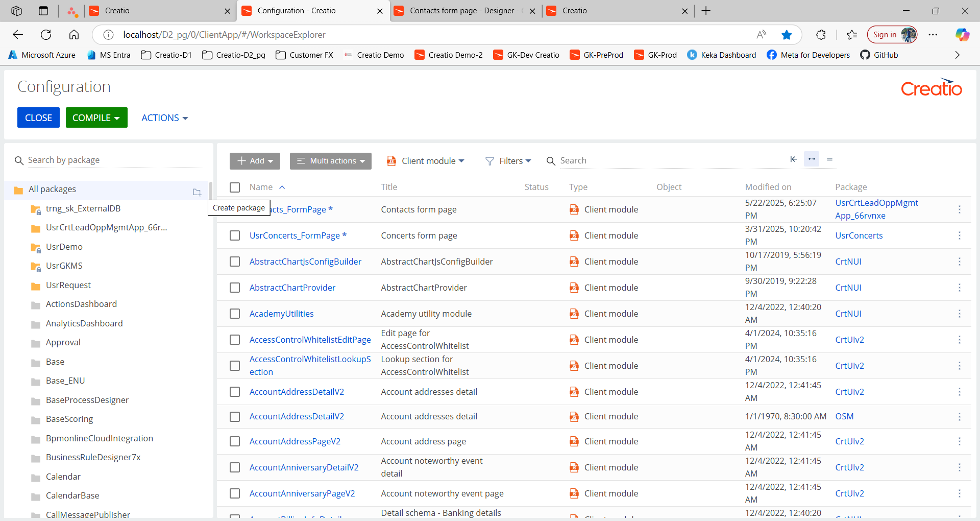The width and height of the screenshot is (980, 521).
Task: Check the UsrConcerts_FormPage row checkbox
Action: click(x=235, y=235)
